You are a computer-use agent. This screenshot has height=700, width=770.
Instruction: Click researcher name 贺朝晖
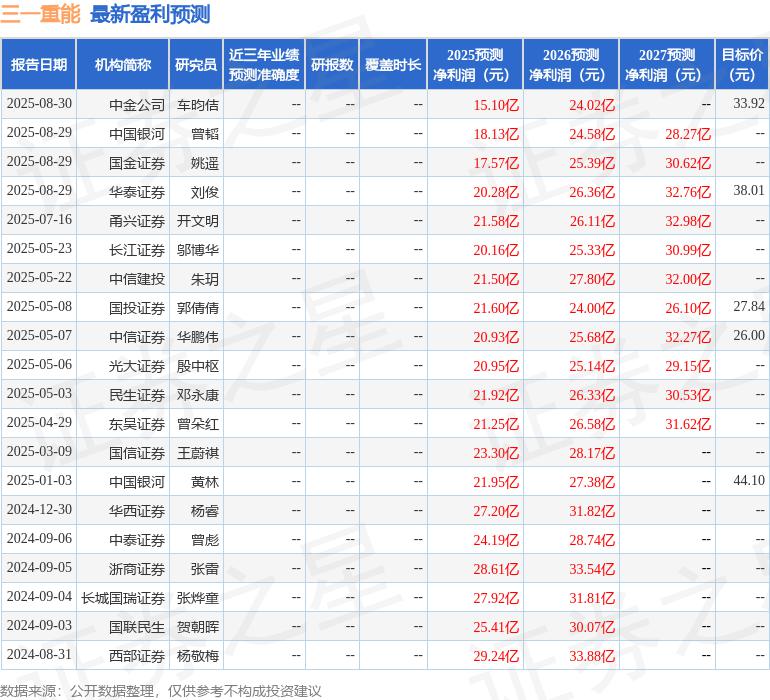[198, 626]
